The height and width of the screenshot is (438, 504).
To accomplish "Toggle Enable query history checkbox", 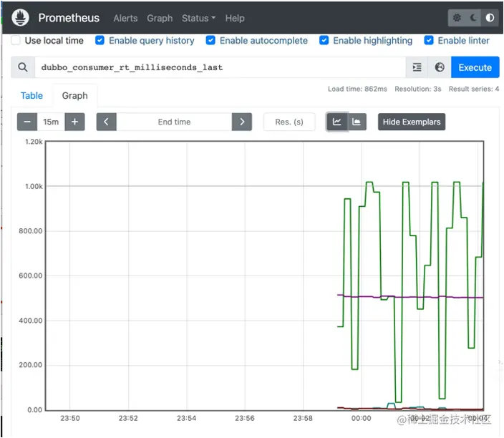I will coord(100,41).
